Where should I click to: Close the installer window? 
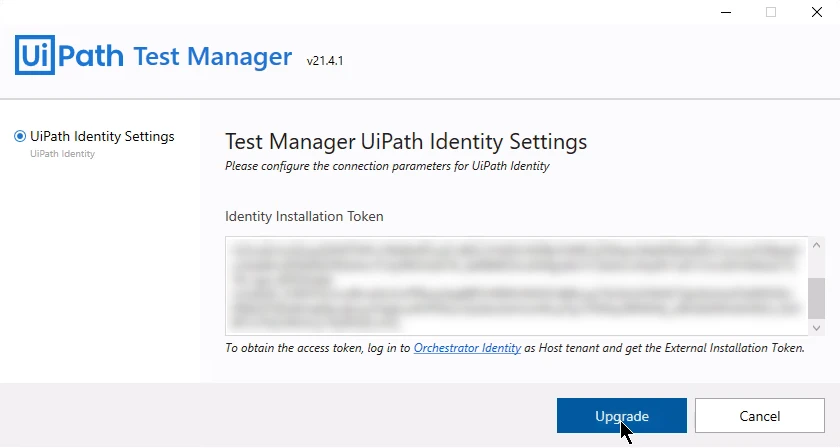816,12
